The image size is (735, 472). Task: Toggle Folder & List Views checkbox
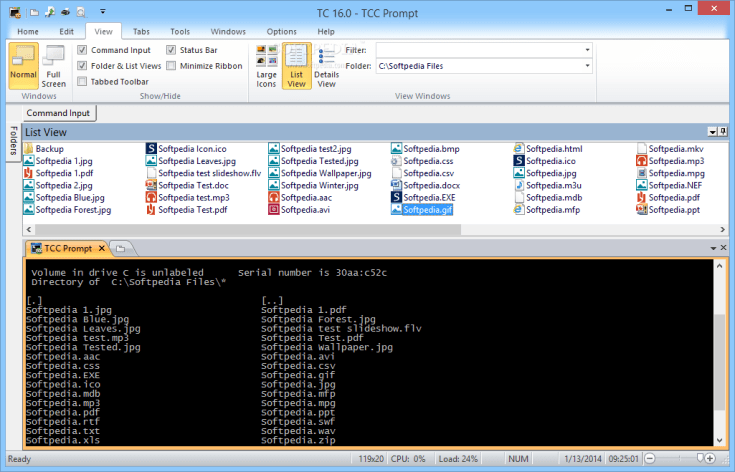pyautogui.click(x=82, y=66)
